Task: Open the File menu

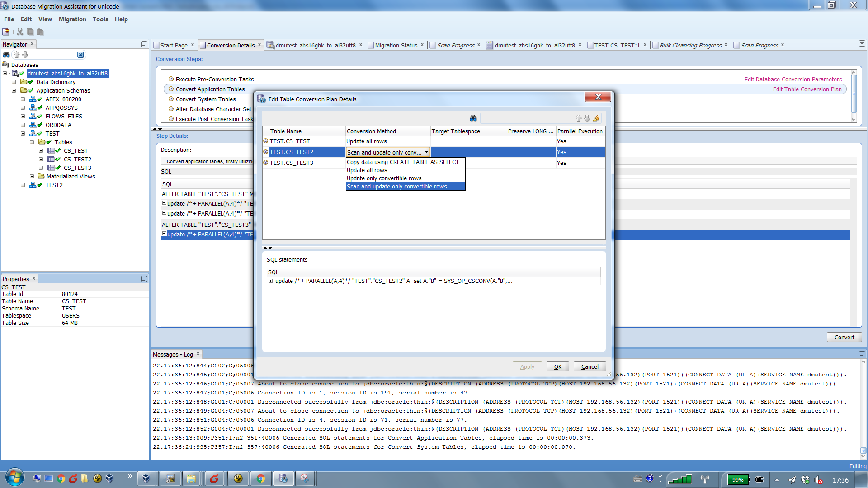Action: tap(9, 19)
